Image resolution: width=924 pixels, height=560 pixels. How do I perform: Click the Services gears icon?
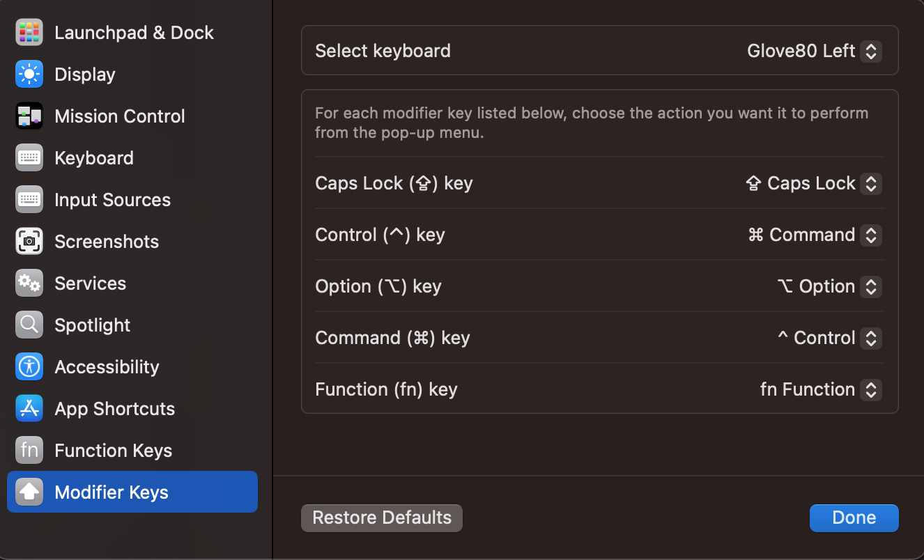point(29,283)
